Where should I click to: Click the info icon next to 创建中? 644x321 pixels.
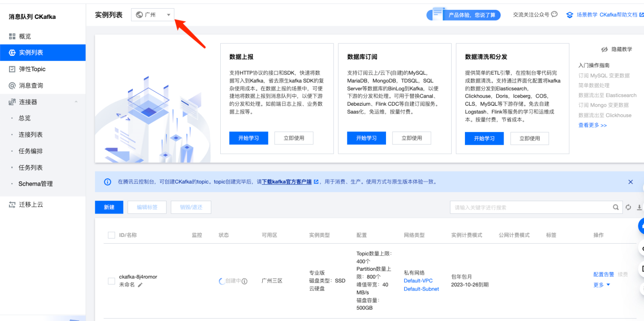[x=244, y=281]
